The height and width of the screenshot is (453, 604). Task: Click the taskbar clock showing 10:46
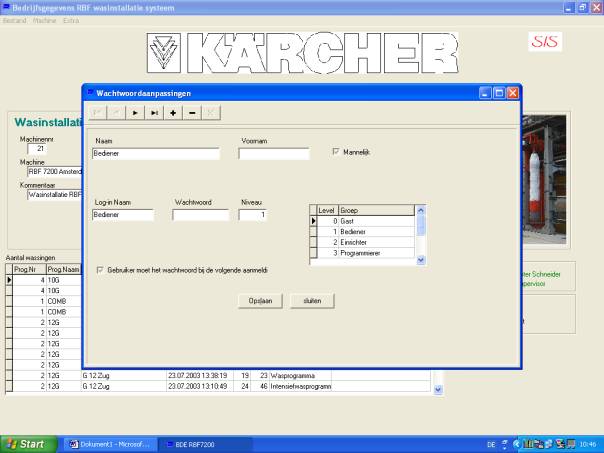point(588,445)
